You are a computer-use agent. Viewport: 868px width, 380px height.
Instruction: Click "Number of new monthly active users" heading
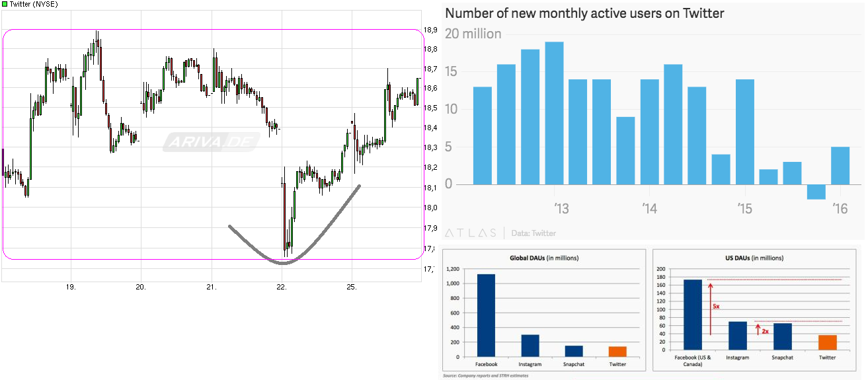click(x=584, y=13)
